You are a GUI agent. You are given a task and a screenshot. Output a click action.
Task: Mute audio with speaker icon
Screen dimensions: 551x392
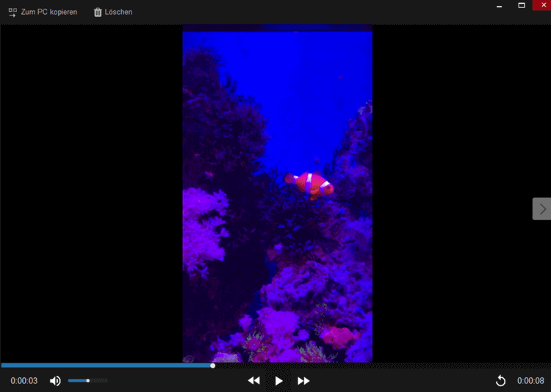tap(55, 381)
